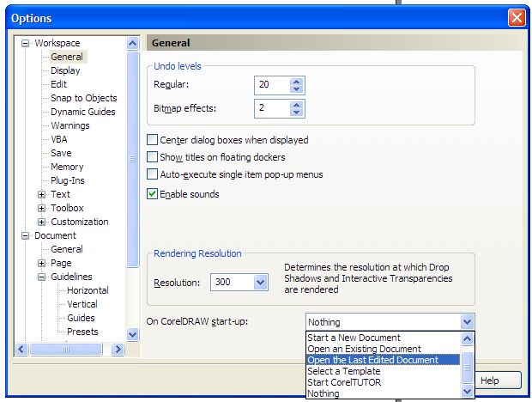Increase Regular undo levels by one
The height and width of the screenshot is (402, 532).
[x=297, y=82]
